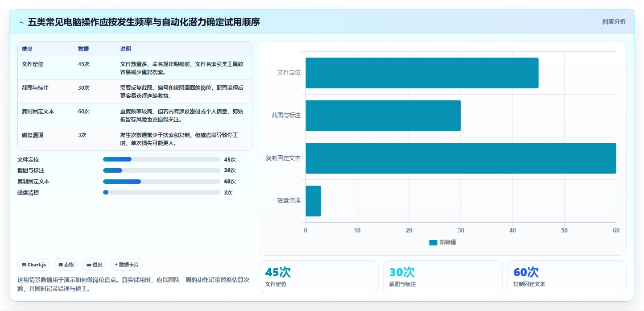Open the 30次 截图与标注 stat card
The height and width of the screenshot is (311, 644).
pyautogui.click(x=443, y=277)
